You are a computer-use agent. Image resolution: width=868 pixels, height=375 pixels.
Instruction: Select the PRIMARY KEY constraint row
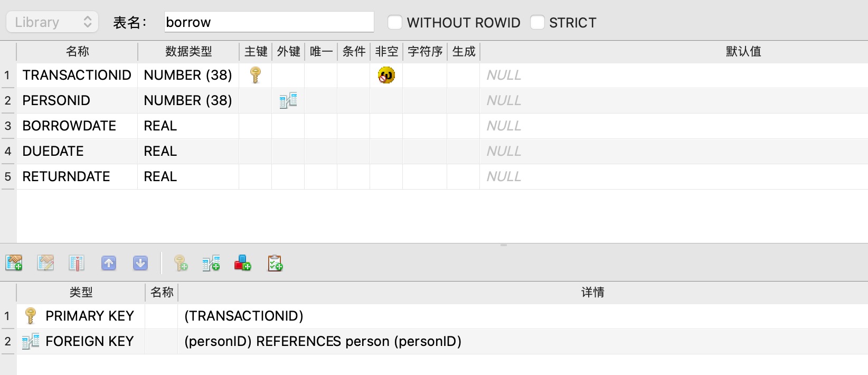coord(90,316)
